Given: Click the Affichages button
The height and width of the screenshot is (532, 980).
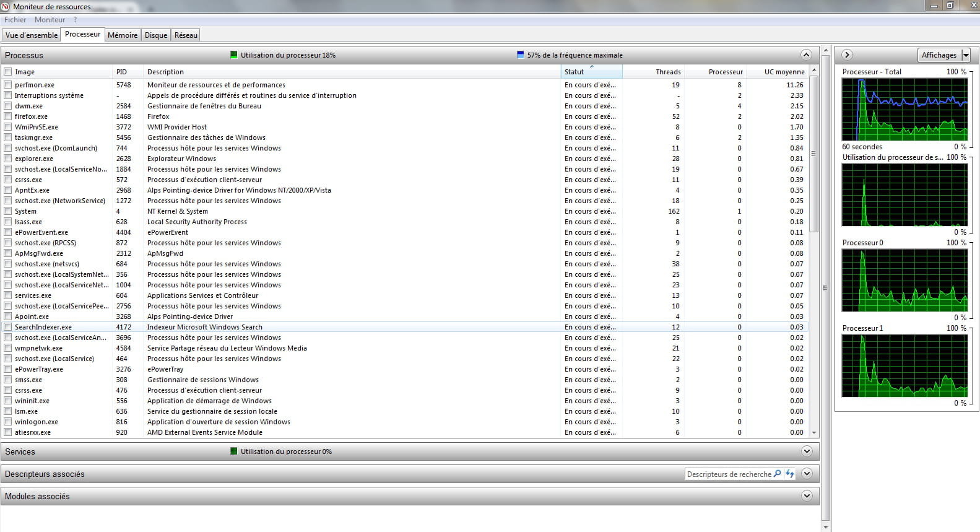Looking at the screenshot, I should (x=939, y=55).
